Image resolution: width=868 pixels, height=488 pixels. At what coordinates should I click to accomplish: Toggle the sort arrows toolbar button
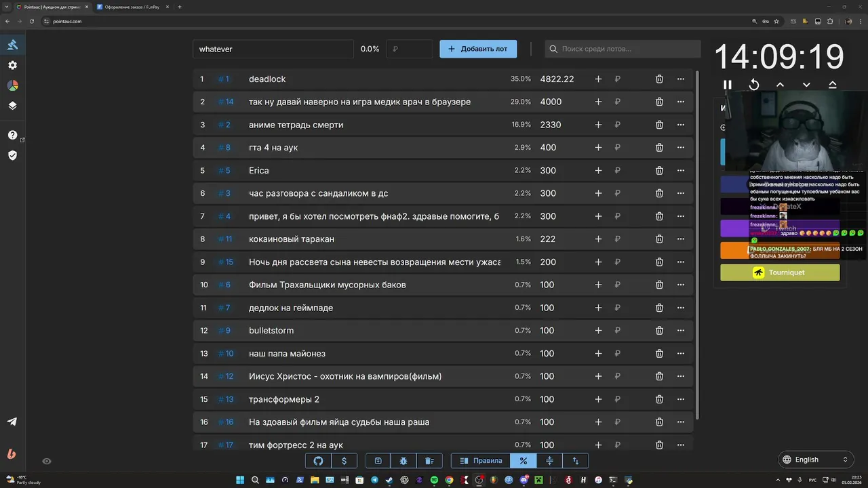click(x=575, y=461)
